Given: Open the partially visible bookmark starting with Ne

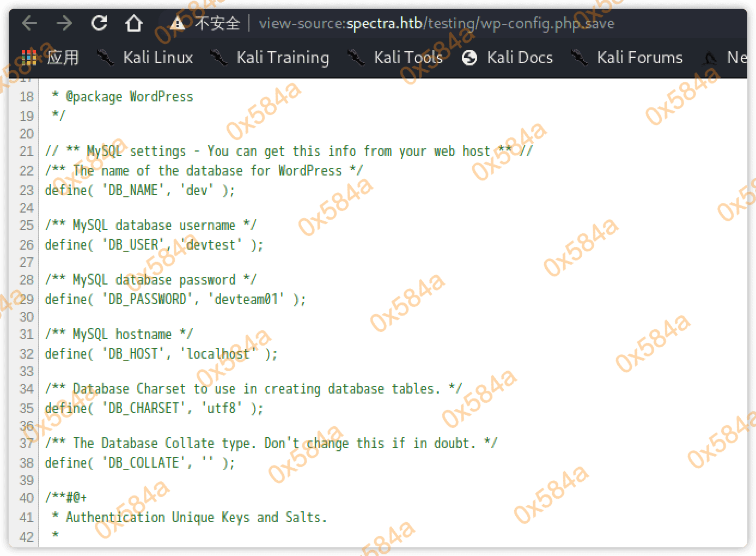Looking at the screenshot, I should tap(735, 58).
